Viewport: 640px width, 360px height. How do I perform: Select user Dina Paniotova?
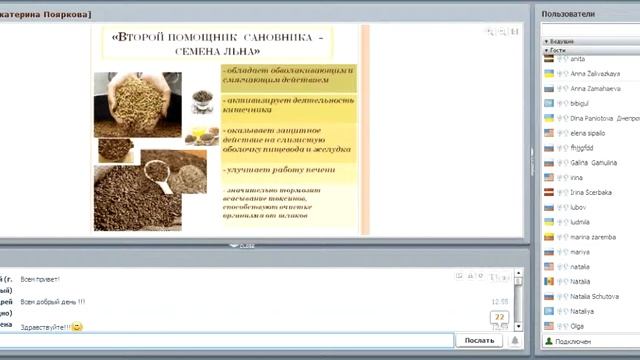coord(591,118)
